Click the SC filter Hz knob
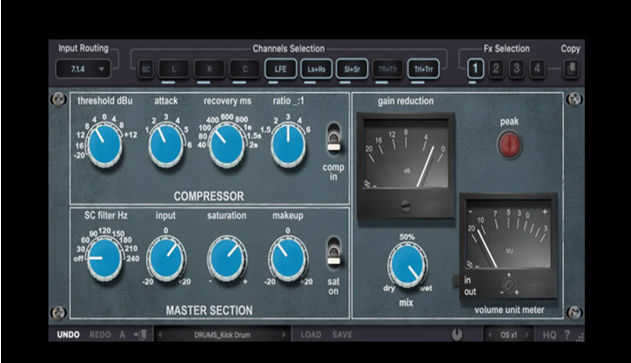 [x=105, y=259]
